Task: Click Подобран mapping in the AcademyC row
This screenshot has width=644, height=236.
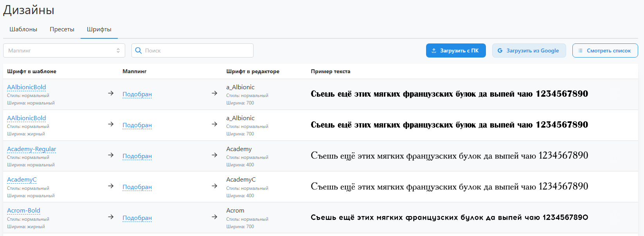Action: pos(137,187)
